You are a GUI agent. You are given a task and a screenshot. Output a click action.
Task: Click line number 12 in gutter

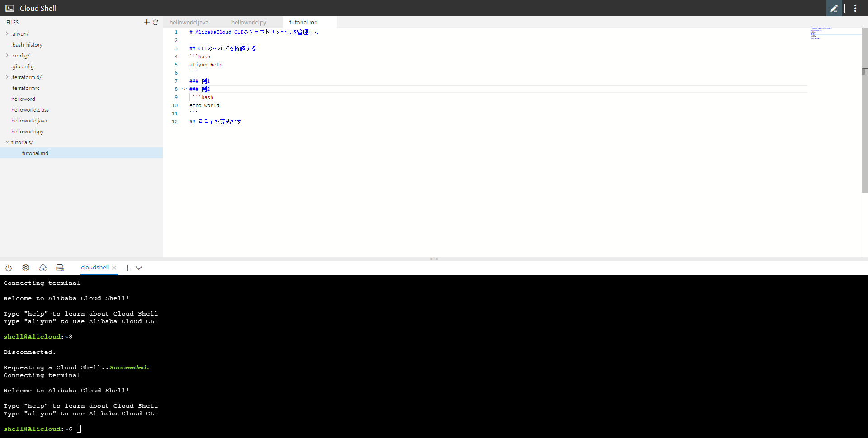(175, 122)
